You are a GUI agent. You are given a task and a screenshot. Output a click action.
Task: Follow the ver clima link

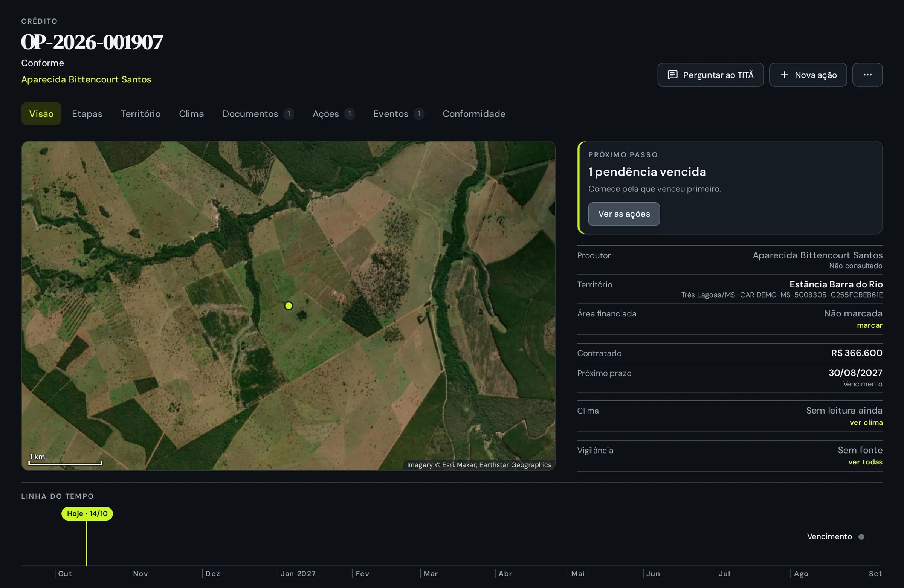866,422
